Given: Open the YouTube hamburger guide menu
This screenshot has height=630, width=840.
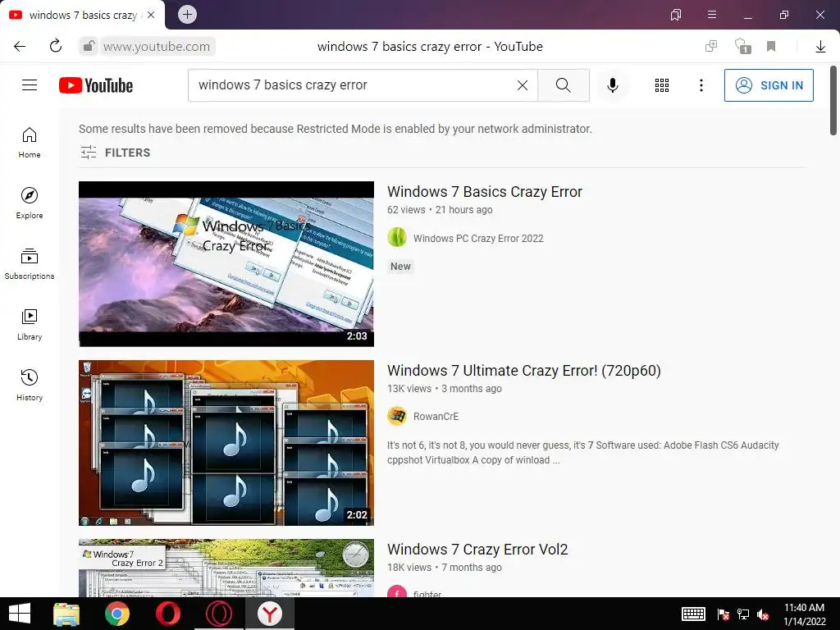Looking at the screenshot, I should [30, 85].
